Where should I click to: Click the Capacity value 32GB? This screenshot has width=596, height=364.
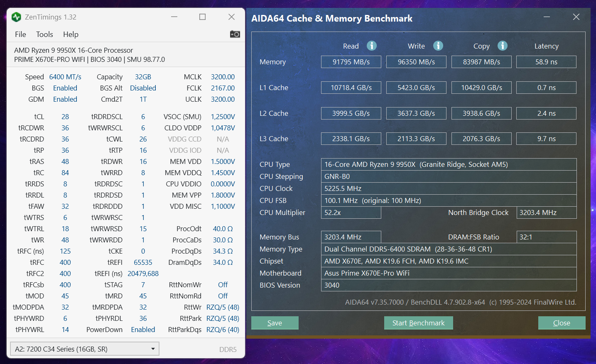coord(143,77)
